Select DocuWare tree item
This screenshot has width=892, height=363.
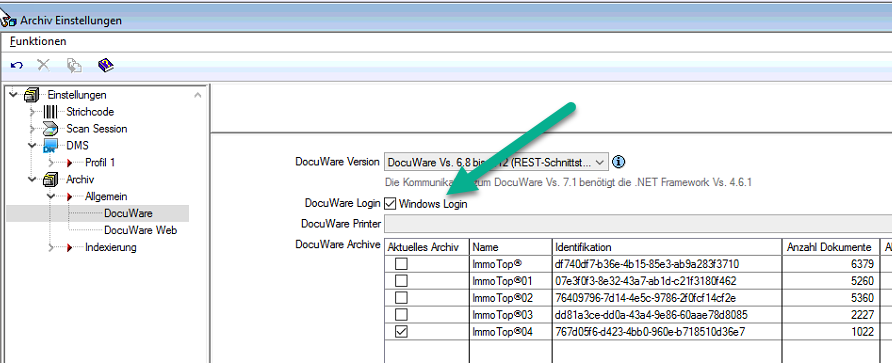point(128,214)
